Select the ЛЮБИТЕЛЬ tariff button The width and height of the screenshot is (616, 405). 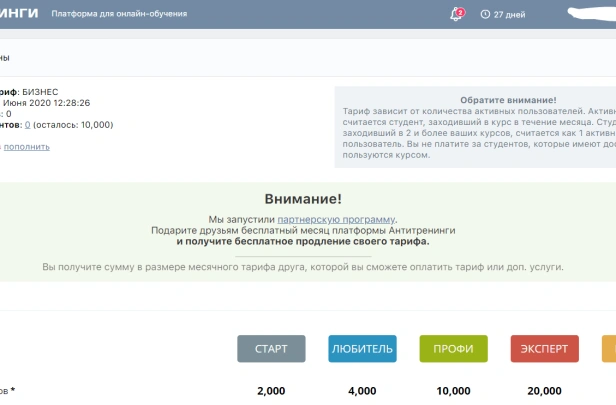coord(362,349)
